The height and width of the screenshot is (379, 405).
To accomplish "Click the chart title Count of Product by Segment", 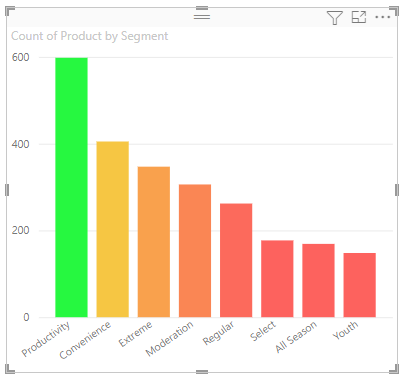I will [89, 36].
